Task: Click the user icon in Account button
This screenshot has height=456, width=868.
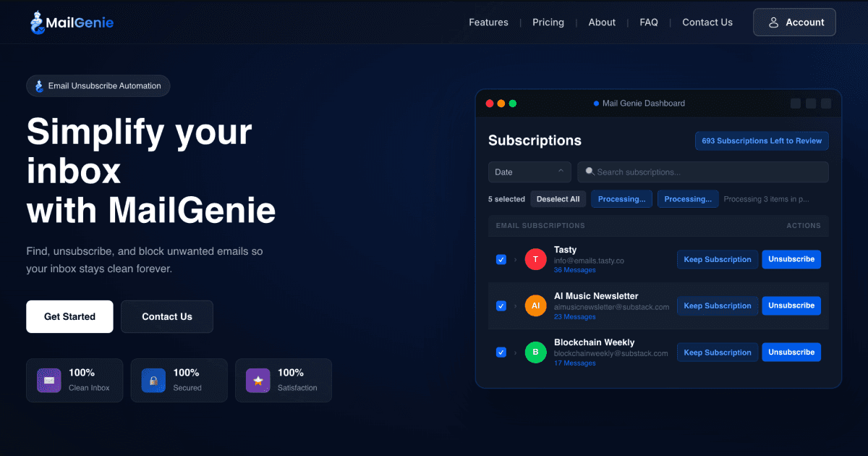Action: click(773, 22)
